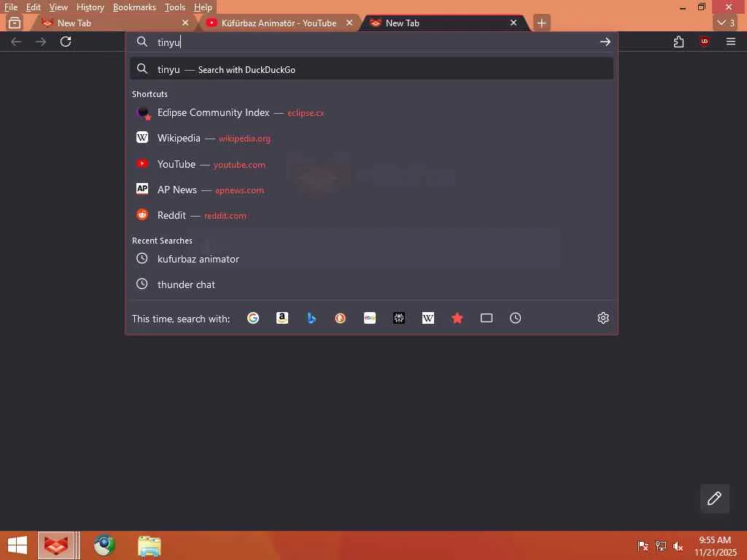Image resolution: width=747 pixels, height=560 pixels.
Task: Open the Extensions puzzle icon
Action: 679,42
